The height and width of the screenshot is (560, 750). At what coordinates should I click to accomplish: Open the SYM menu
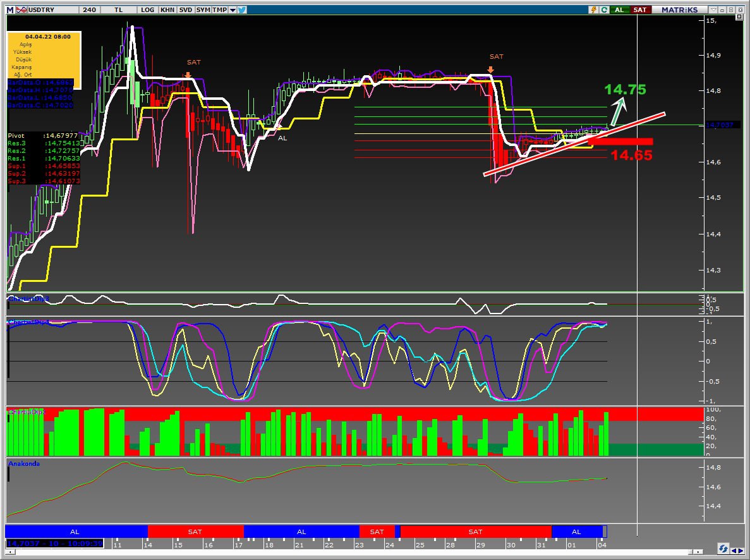coord(203,9)
